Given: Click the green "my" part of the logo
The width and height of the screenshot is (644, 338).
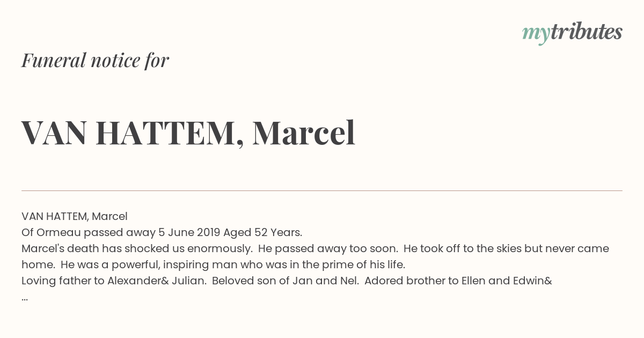Looking at the screenshot, I should tap(536, 35).
